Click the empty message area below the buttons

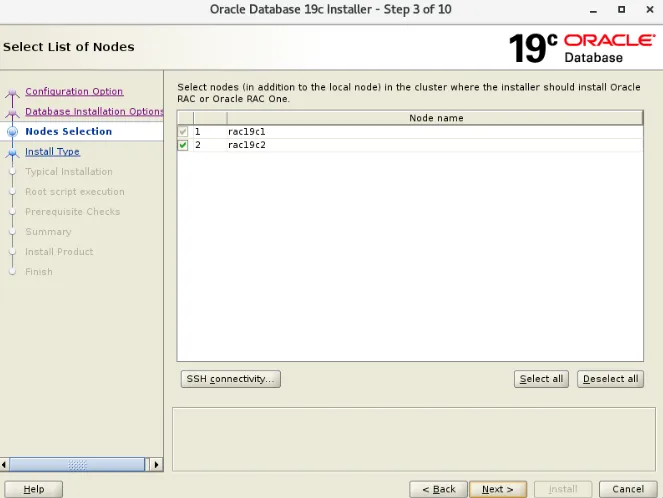(x=414, y=439)
